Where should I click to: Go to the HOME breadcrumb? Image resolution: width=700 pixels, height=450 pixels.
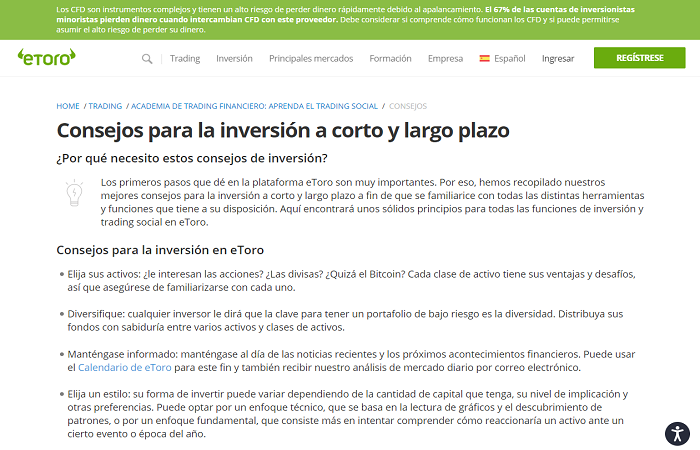pos(68,106)
